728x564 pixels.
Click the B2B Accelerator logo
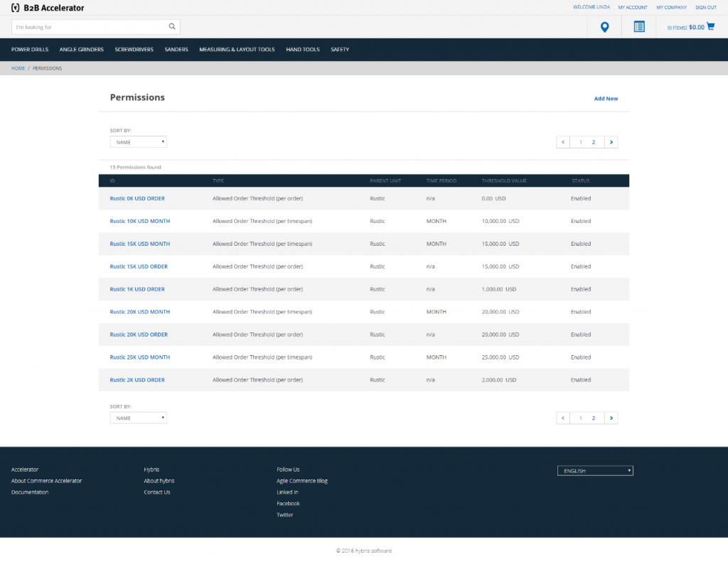tap(48, 8)
